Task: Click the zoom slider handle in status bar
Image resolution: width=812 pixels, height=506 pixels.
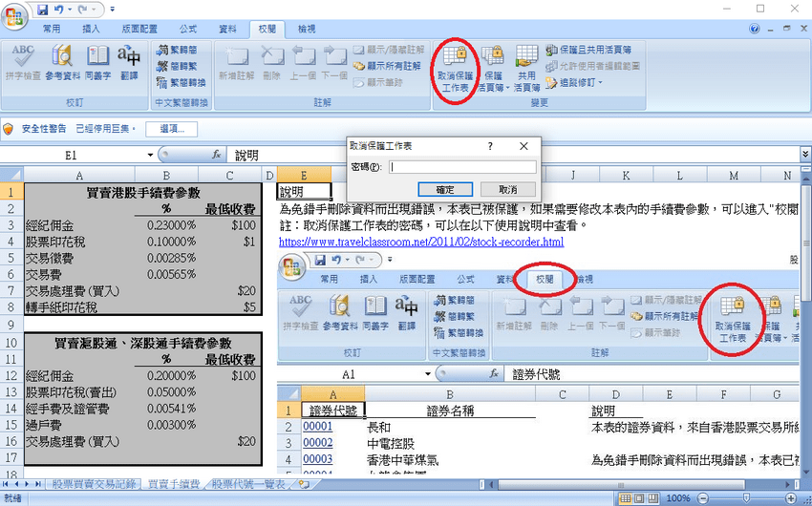Action: click(x=746, y=498)
